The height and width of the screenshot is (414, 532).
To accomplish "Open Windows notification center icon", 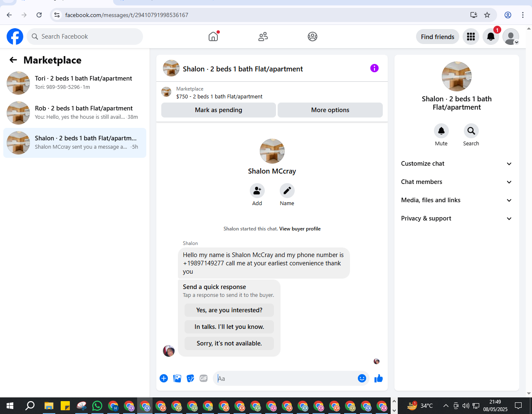I will pos(518,406).
